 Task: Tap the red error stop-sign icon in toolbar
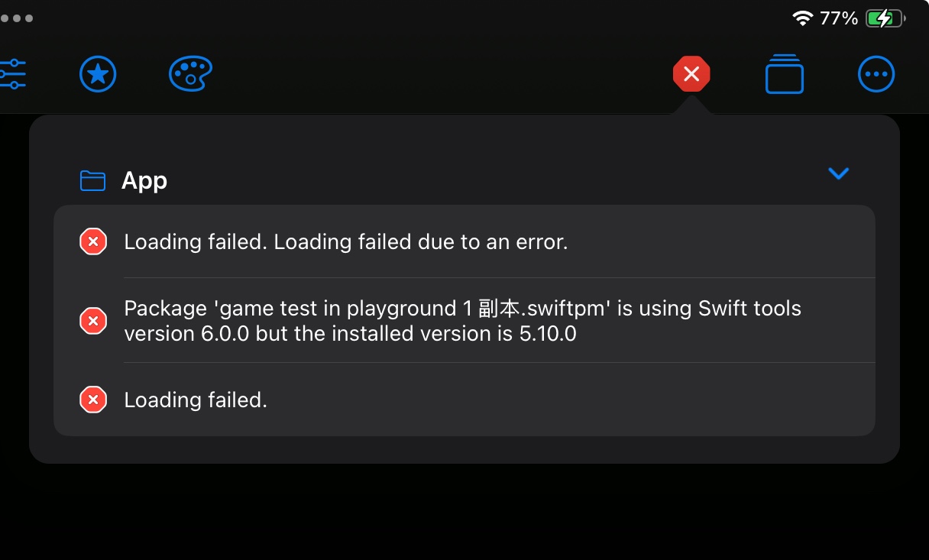click(x=691, y=74)
